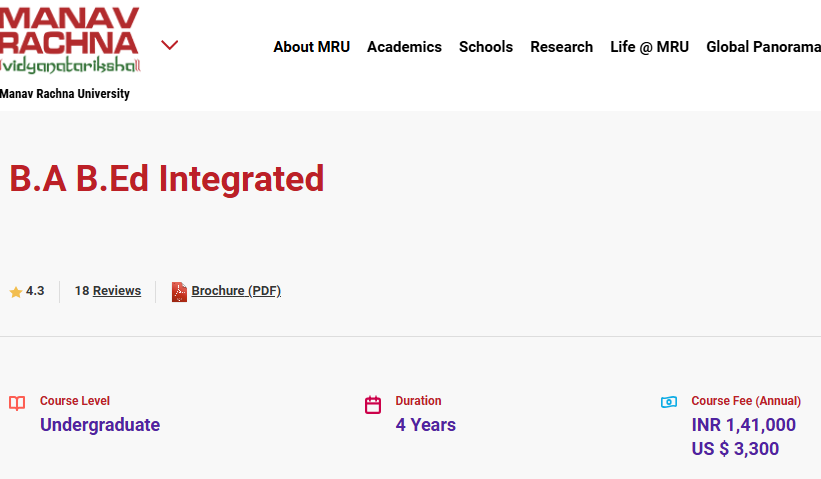821x479 pixels.
Task: Click the Course Fee money icon
Action: (x=669, y=402)
